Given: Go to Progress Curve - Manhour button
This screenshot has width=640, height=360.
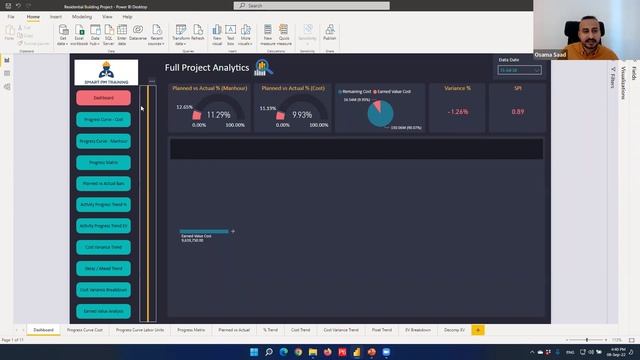Looking at the screenshot, I should pyautogui.click(x=104, y=141).
